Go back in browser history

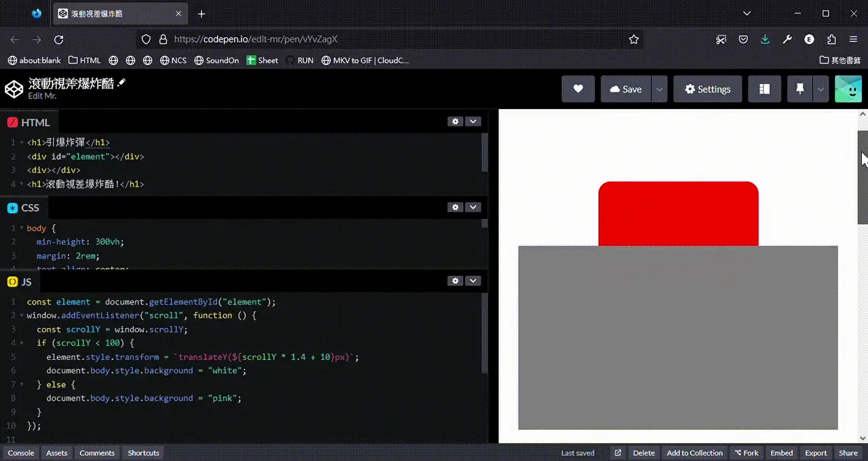pos(14,40)
